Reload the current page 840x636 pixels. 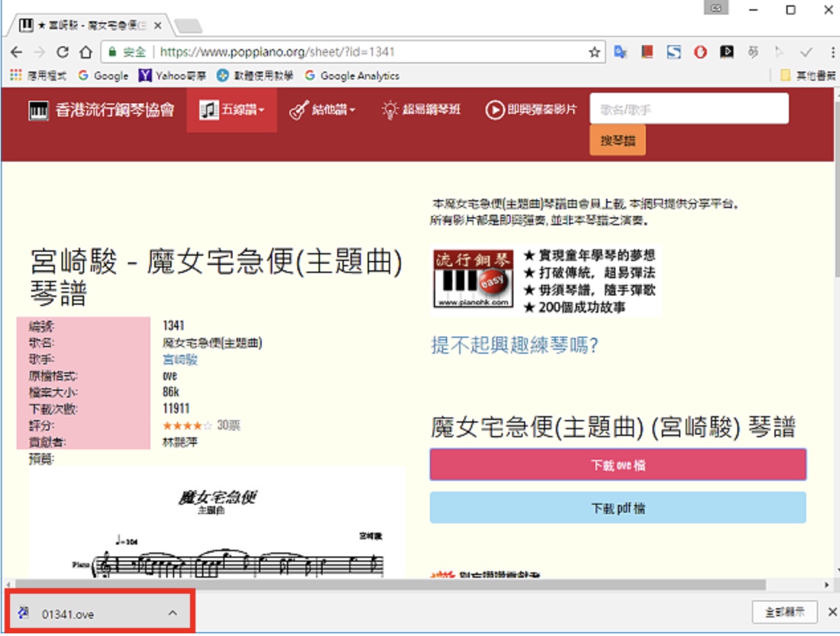click(62, 52)
